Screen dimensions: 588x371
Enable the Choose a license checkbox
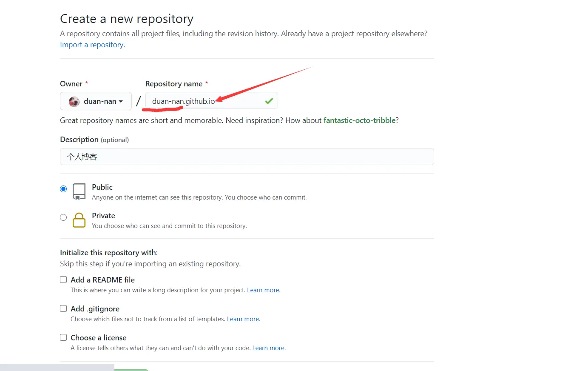point(63,337)
